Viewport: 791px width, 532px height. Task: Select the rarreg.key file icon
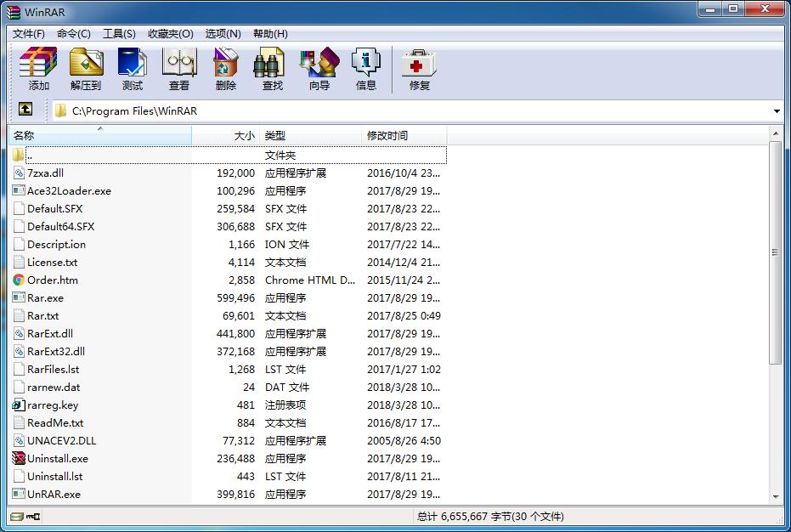tap(19, 405)
